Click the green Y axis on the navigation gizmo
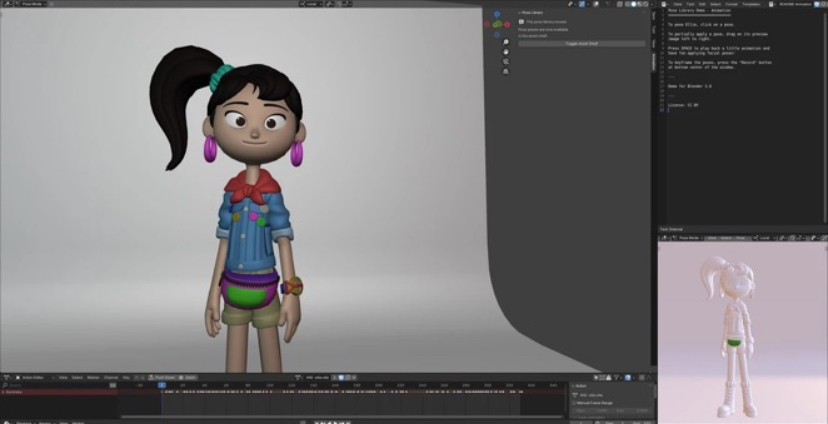 click(497, 24)
